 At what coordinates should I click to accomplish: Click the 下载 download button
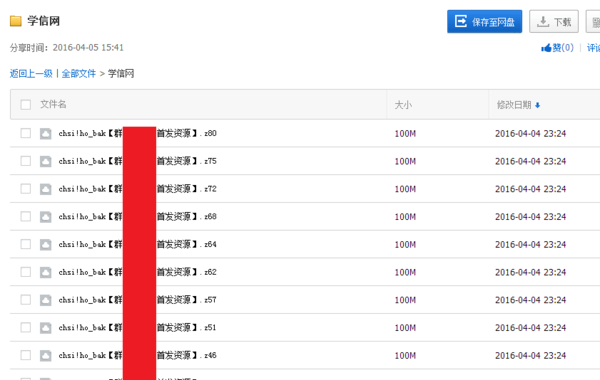(554, 21)
